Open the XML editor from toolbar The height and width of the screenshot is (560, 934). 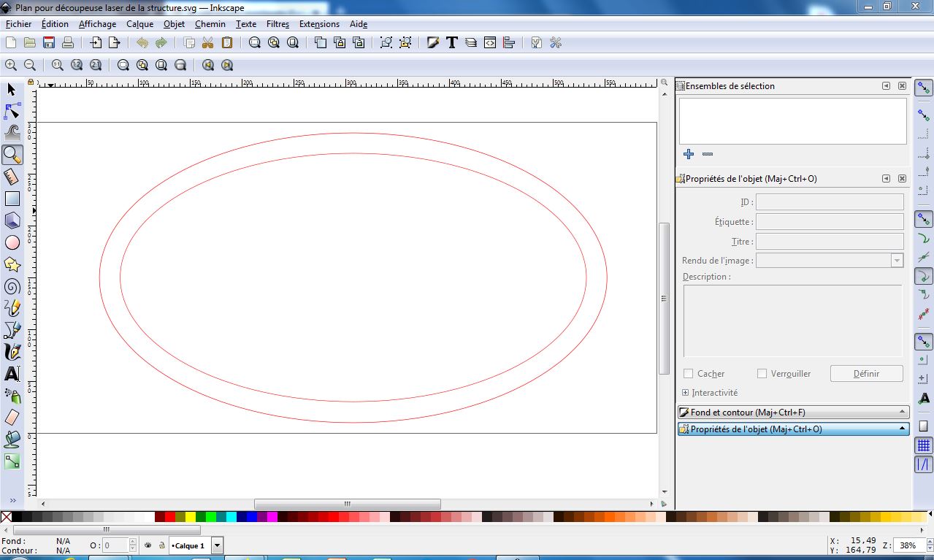(x=490, y=43)
